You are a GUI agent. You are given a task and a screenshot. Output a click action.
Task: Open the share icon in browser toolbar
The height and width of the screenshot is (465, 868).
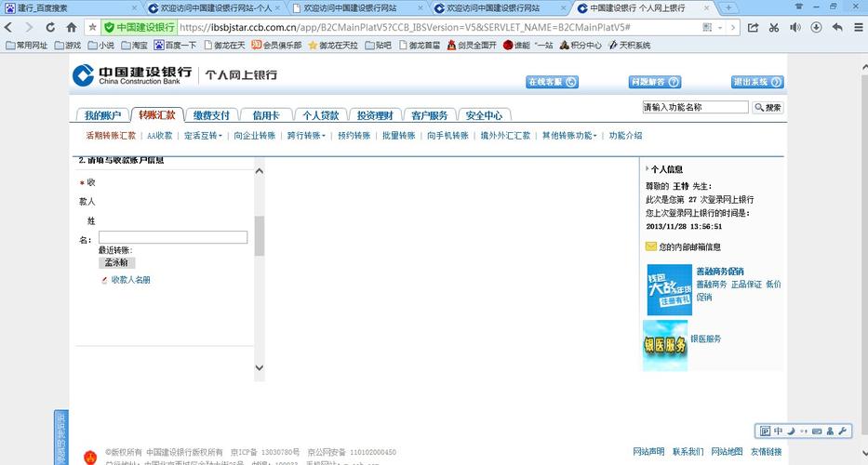tap(753, 27)
